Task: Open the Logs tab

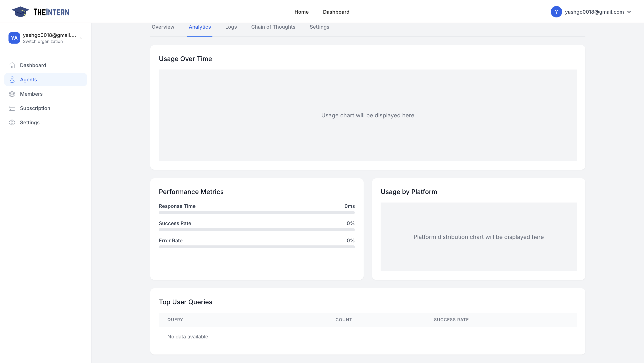Action: (x=231, y=27)
